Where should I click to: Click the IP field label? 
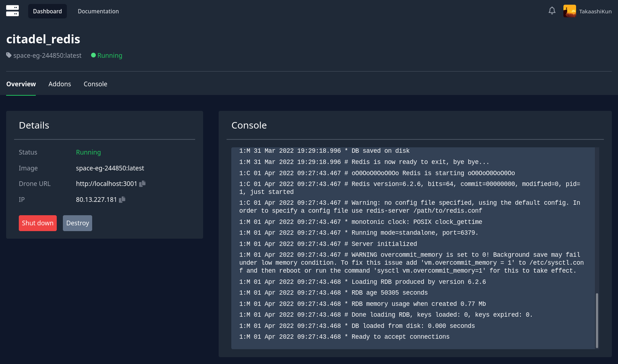point(22,200)
